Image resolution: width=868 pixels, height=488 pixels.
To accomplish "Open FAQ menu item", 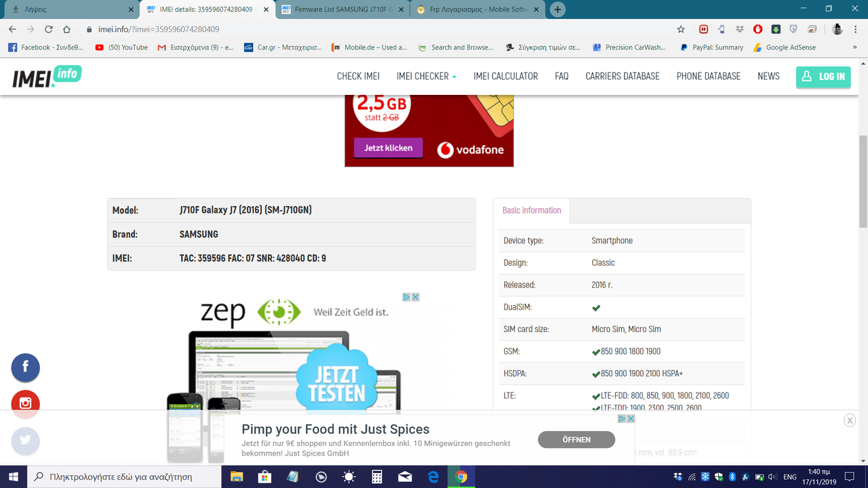I will click(561, 76).
